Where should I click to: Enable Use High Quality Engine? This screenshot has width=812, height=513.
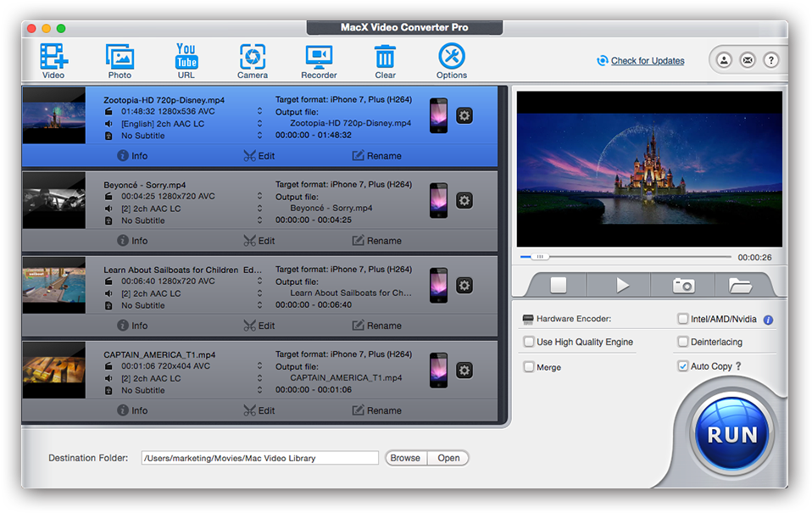(x=529, y=342)
